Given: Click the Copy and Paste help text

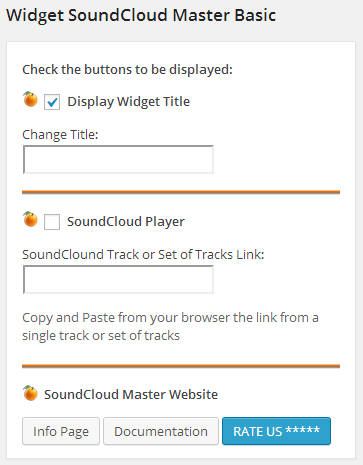Looking at the screenshot, I should 170,326.
